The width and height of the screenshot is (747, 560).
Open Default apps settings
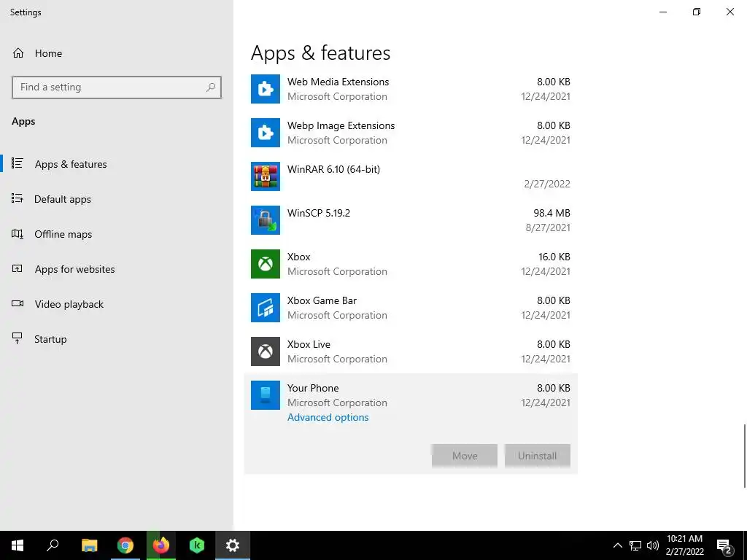pos(117,199)
